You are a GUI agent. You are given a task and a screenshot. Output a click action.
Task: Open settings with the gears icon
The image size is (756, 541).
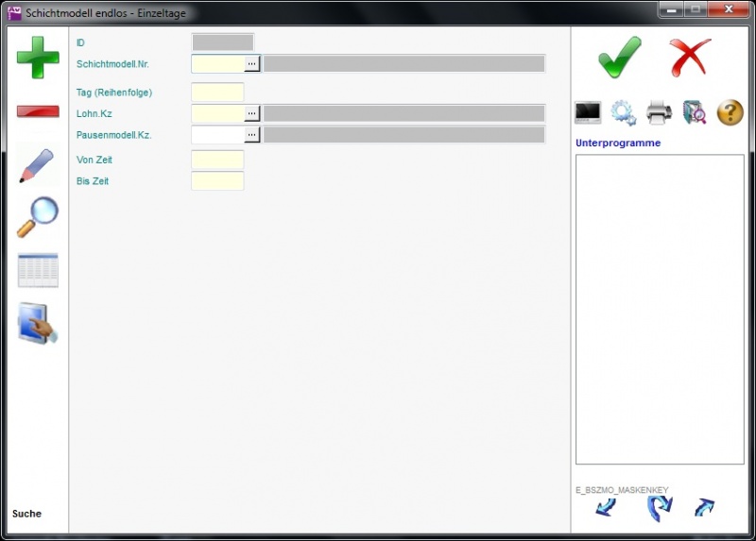(623, 113)
